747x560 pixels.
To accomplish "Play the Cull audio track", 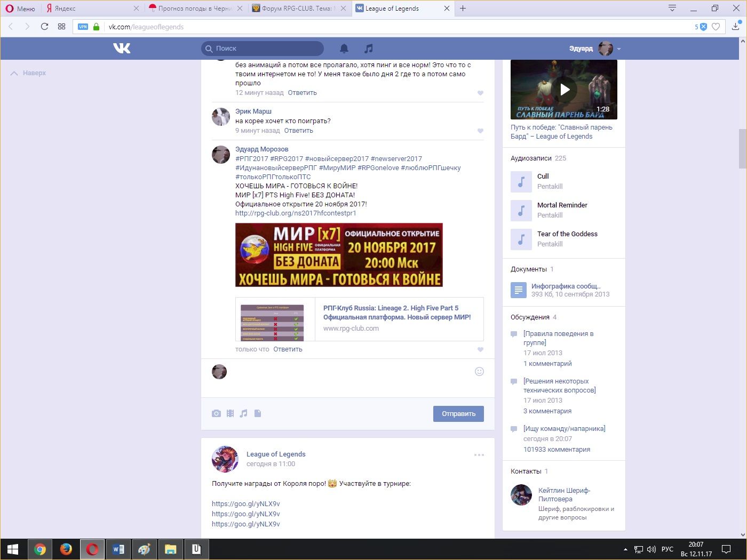I will [x=521, y=181].
